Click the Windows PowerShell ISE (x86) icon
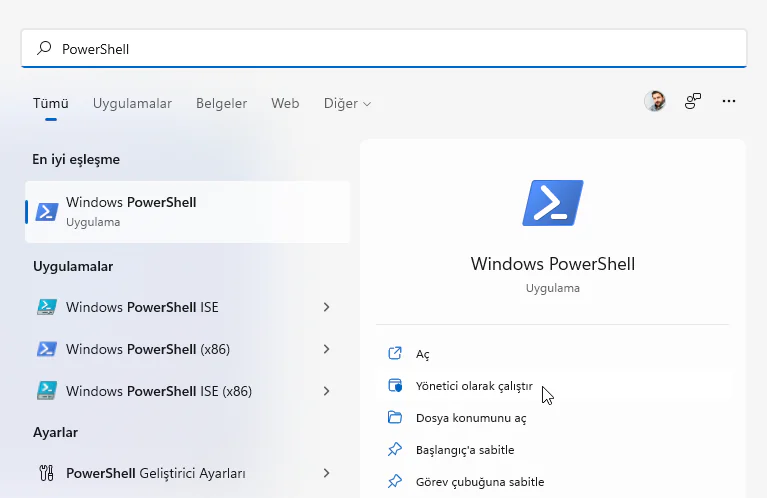 click(46, 390)
